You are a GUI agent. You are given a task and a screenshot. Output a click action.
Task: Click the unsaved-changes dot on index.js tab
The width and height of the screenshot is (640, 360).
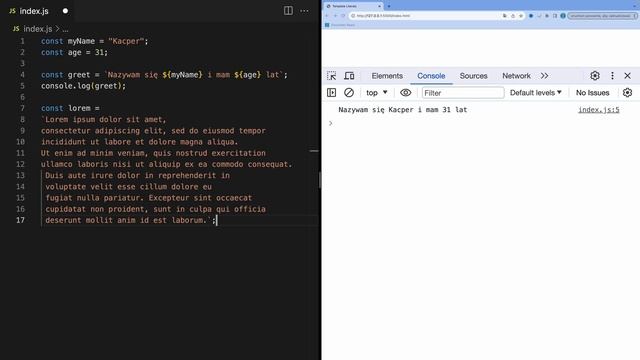65,11
